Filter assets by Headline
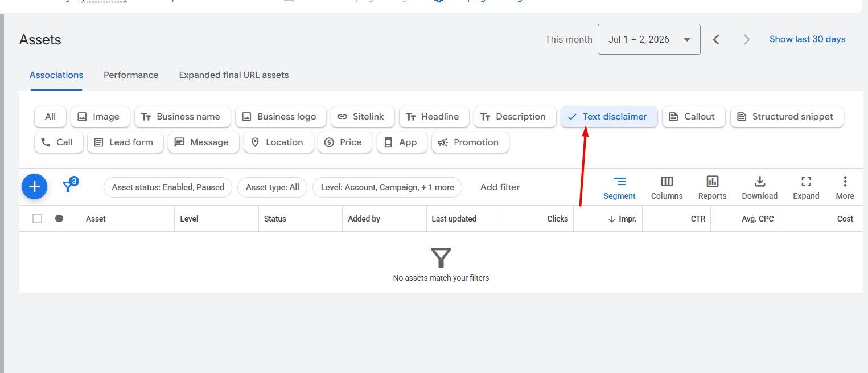 pos(434,117)
